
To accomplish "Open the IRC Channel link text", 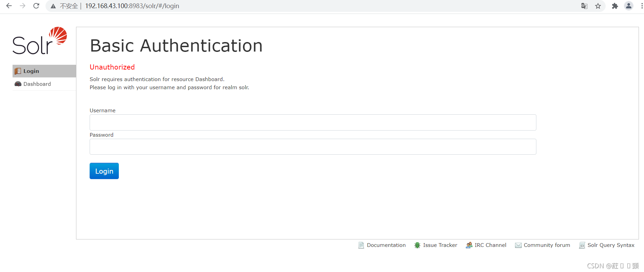I will point(490,245).
